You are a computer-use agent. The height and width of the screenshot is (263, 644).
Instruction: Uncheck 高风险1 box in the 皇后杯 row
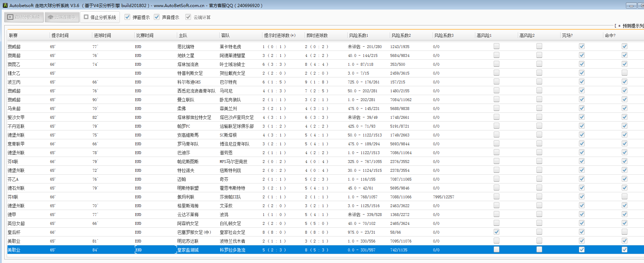(497, 232)
